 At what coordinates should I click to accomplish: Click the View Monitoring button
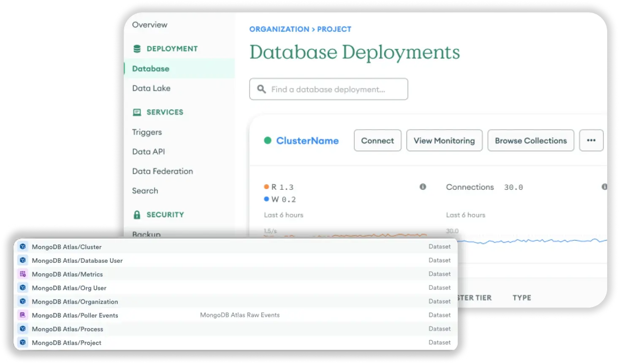[444, 140]
